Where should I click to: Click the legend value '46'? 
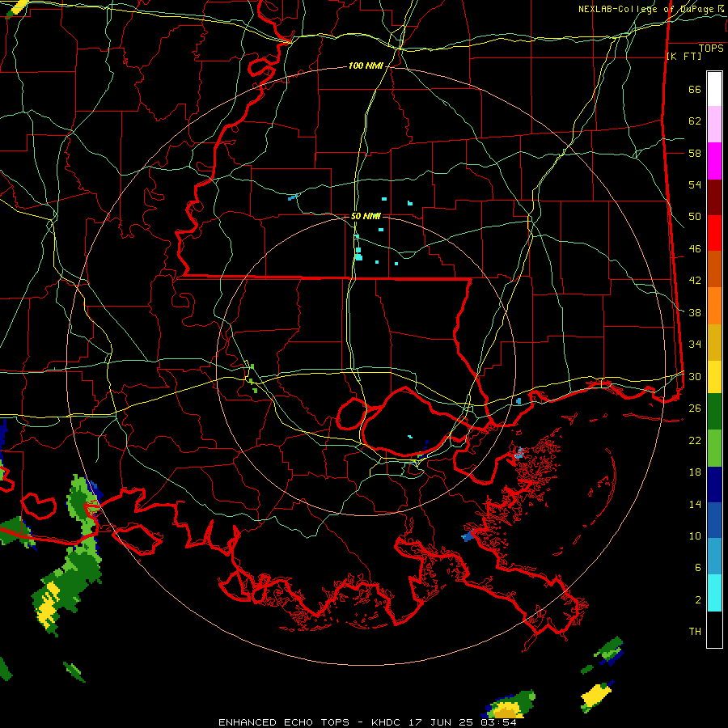[695, 249]
